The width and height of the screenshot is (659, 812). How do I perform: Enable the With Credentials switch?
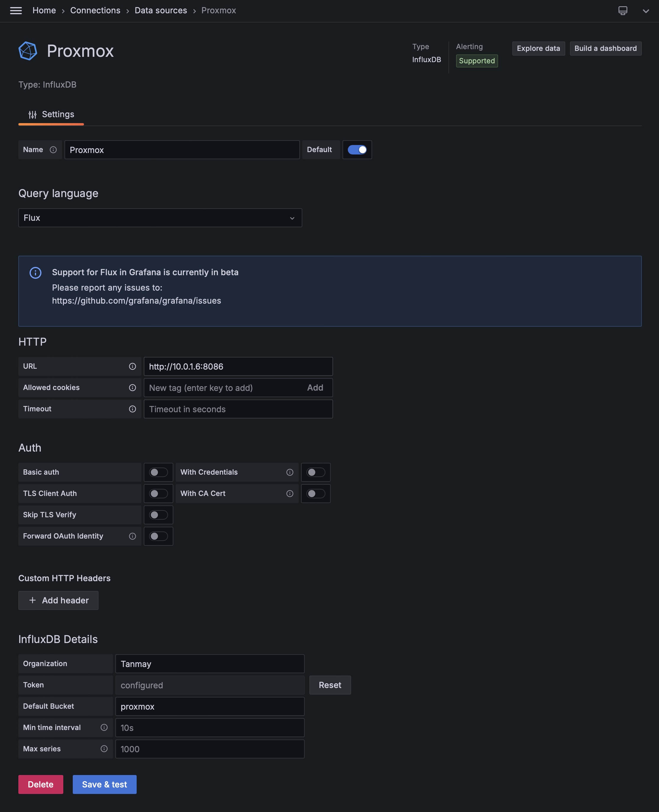pos(316,472)
